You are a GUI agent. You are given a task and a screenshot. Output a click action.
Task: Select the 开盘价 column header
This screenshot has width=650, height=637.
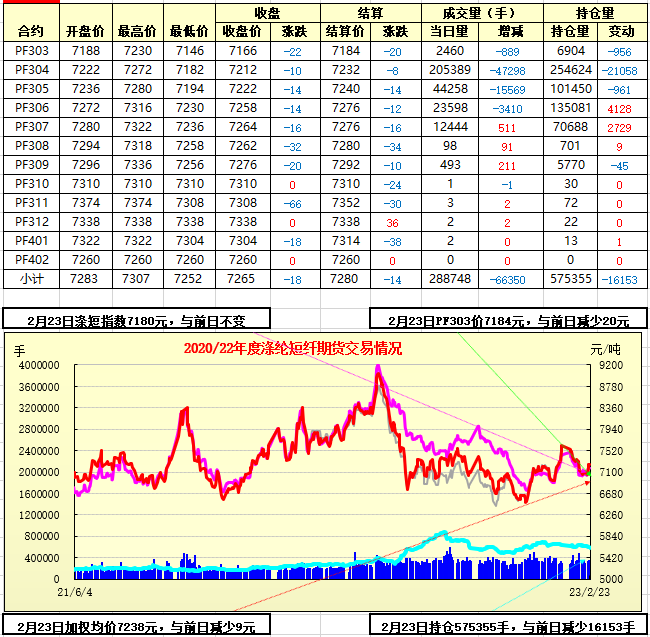click(x=84, y=31)
